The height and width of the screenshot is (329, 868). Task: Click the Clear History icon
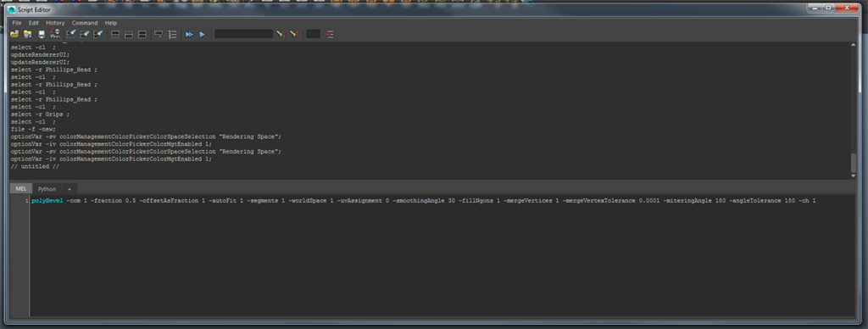click(x=71, y=34)
